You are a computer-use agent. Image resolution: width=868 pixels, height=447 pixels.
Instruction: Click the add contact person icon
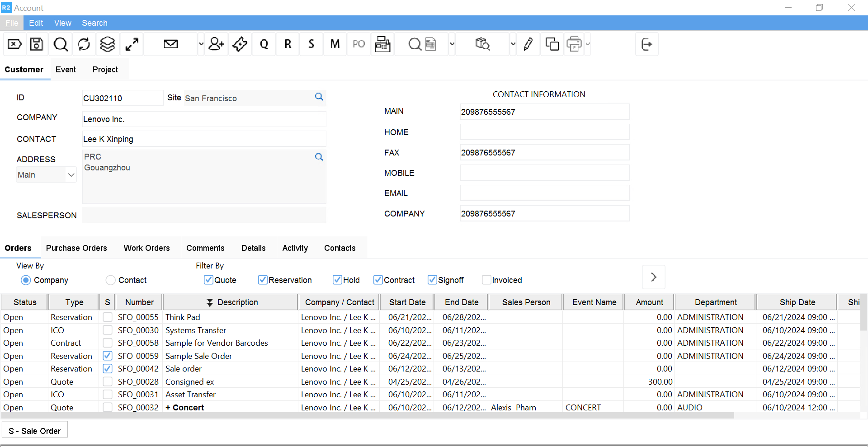click(217, 44)
